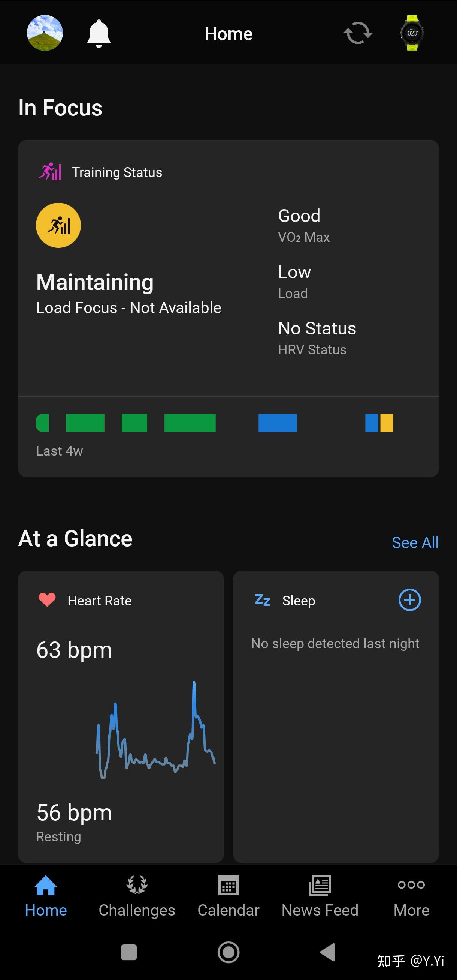The width and height of the screenshot is (457, 980).
Task: Open the heart rate graph
Action: (155, 730)
